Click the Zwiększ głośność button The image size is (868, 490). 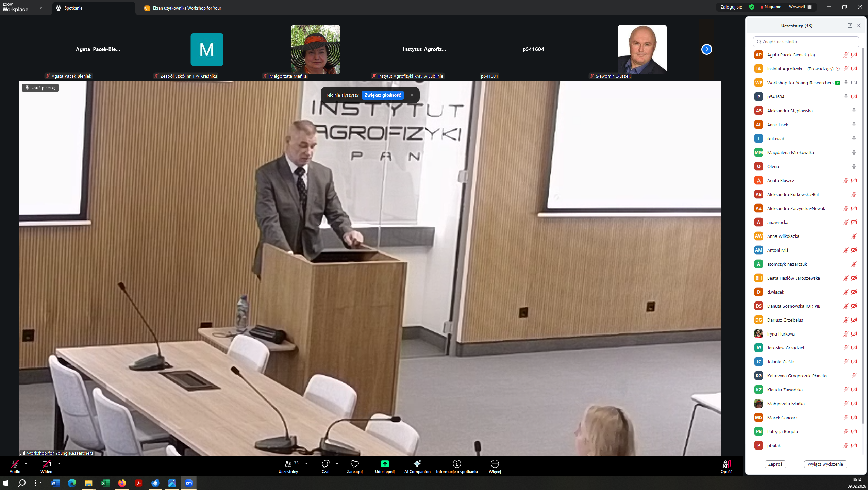pos(383,95)
